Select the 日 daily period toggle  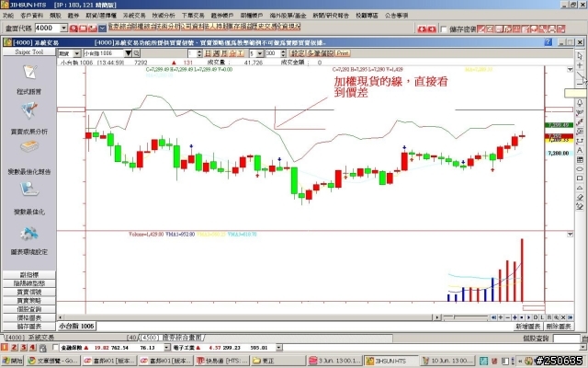pyautogui.click(x=208, y=53)
